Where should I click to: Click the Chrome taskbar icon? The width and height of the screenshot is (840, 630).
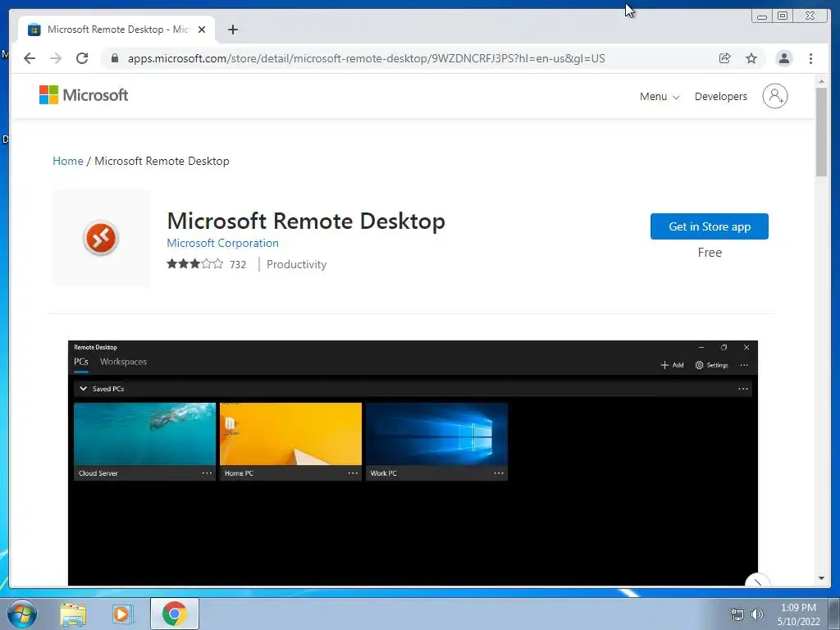(x=174, y=614)
